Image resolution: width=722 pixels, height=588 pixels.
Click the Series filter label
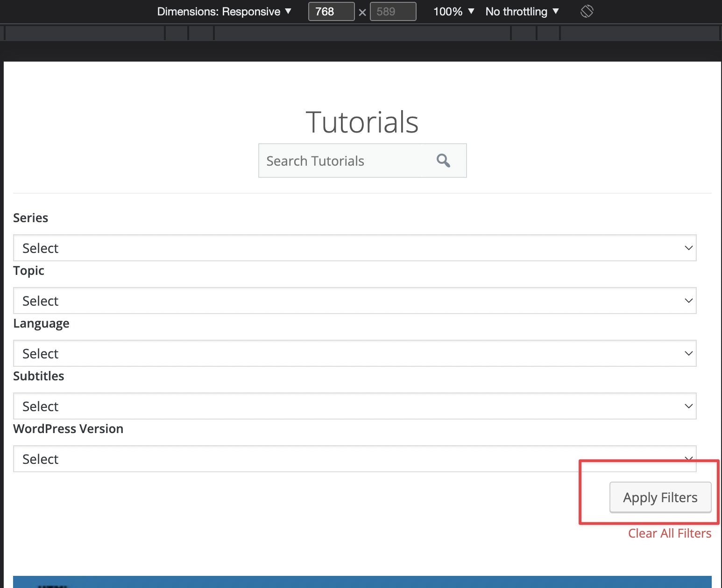31,218
